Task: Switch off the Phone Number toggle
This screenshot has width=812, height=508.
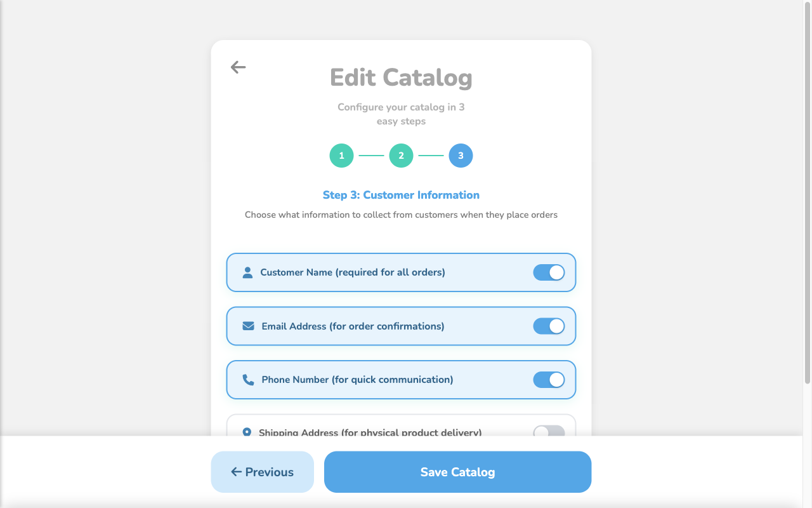Action: click(x=549, y=380)
